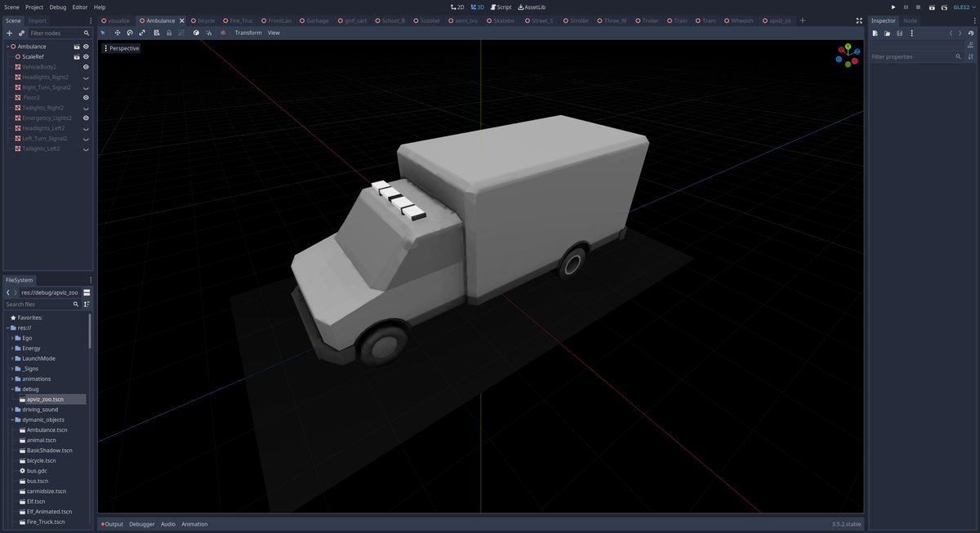980x533 pixels.
Task: Open the Debugger bottom panel
Action: click(142, 524)
